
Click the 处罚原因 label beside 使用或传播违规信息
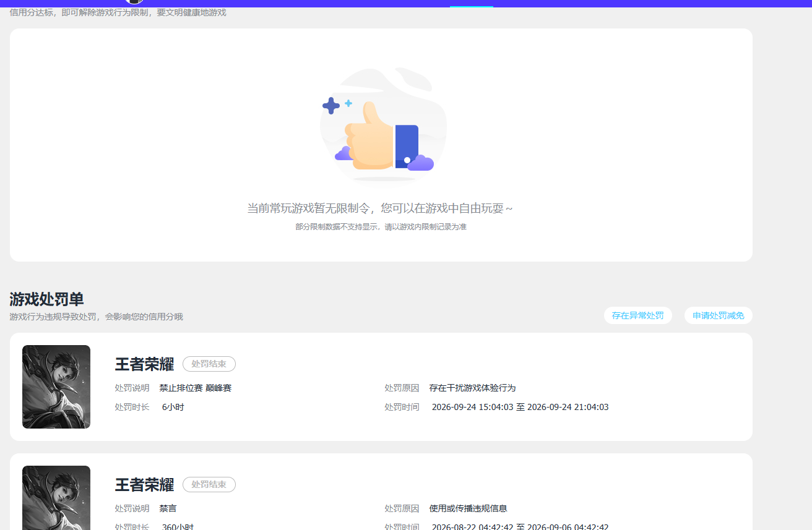click(402, 508)
